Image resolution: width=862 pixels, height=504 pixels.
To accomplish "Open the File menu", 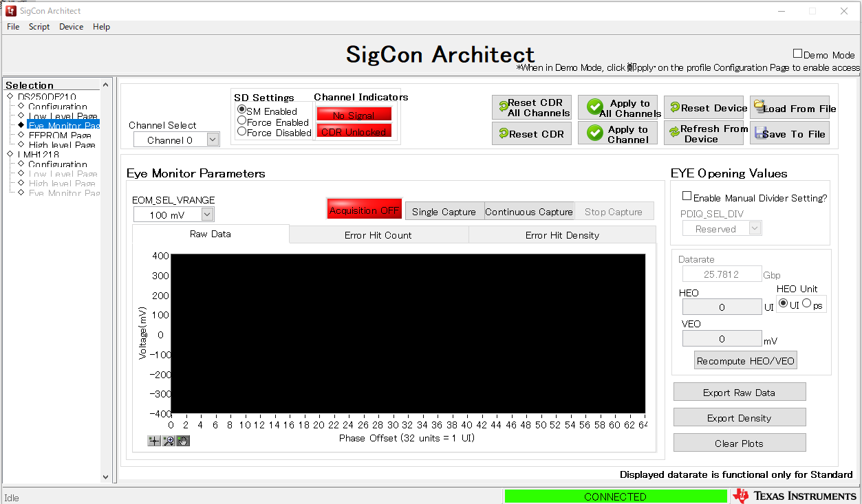I will click(13, 27).
